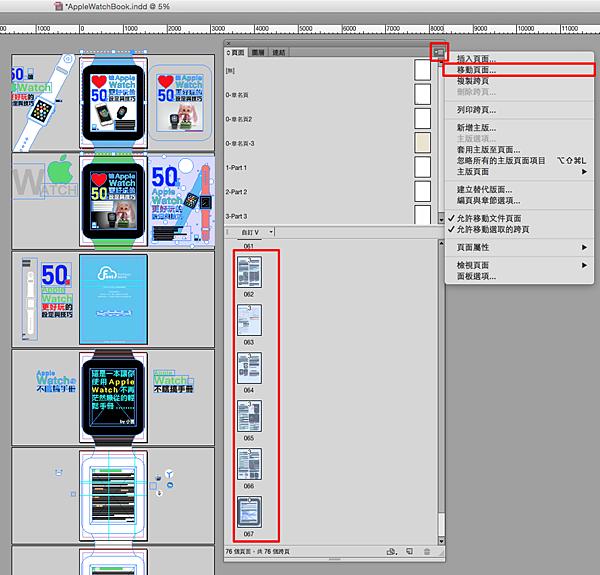The height and width of the screenshot is (575, 600).
Task: Choose 面板選項... from the menu
Action: click(519, 276)
